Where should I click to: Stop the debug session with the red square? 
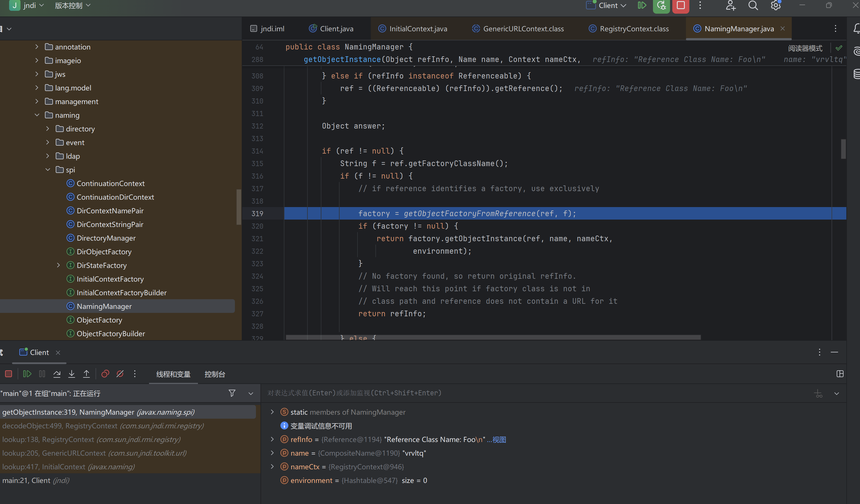9,374
